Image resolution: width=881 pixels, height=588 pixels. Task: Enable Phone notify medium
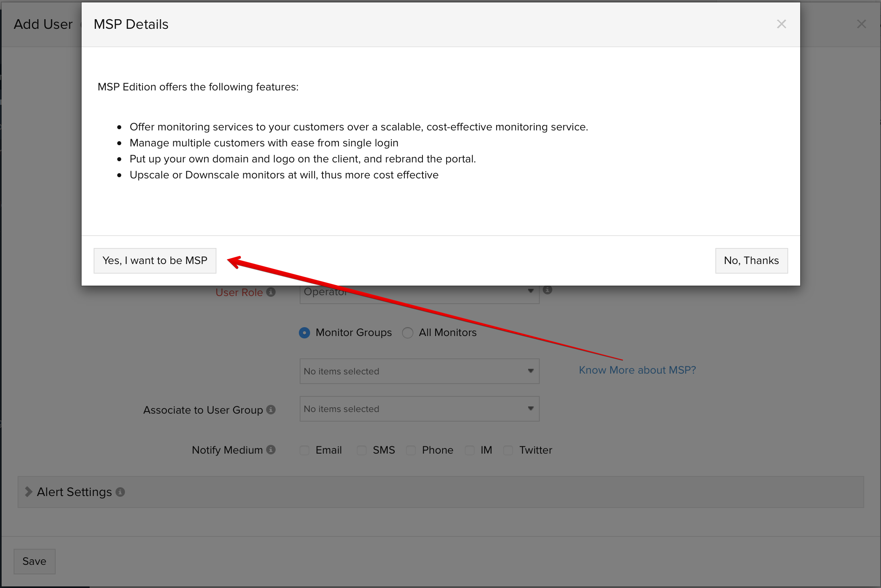point(411,450)
